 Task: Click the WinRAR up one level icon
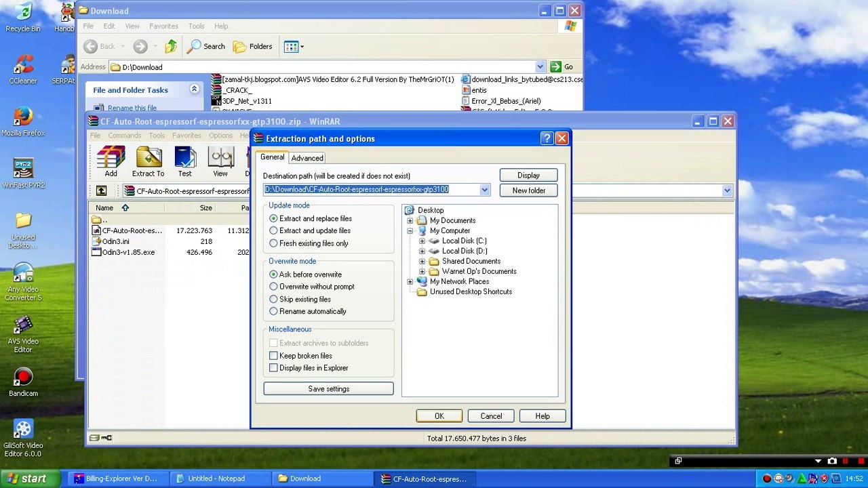pos(101,191)
